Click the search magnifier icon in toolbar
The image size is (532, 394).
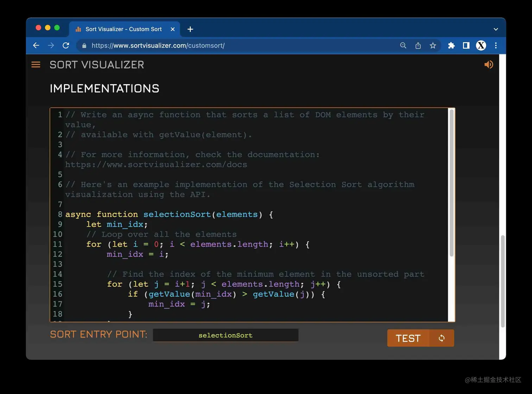[403, 45]
